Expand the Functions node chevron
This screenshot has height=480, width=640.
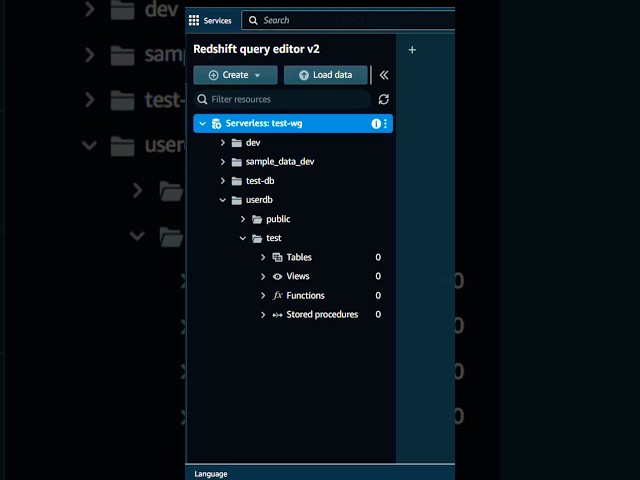click(263, 296)
